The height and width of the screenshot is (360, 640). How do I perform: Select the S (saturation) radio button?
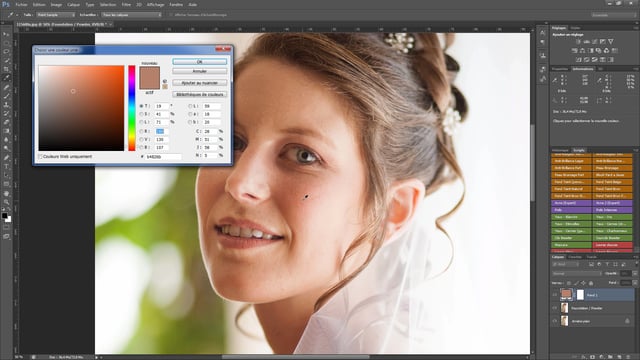point(142,114)
